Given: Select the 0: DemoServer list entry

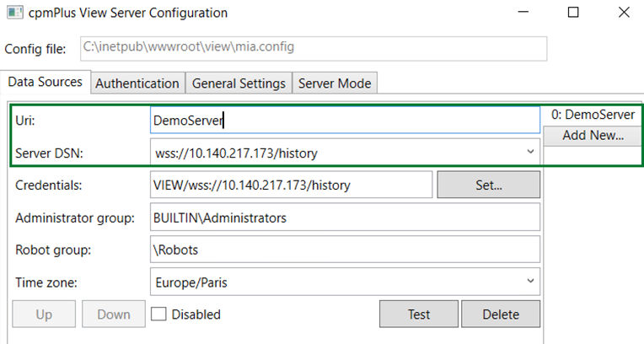Looking at the screenshot, I should (x=593, y=115).
